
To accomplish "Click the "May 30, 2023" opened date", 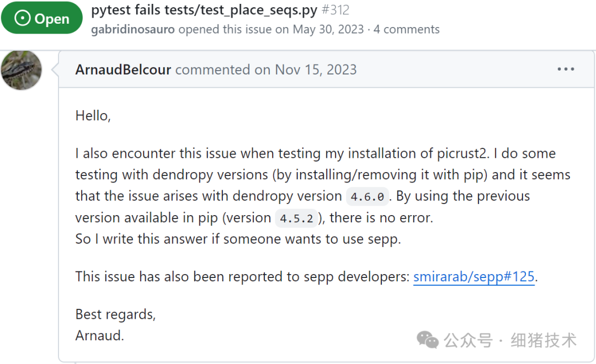I will [x=328, y=29].
